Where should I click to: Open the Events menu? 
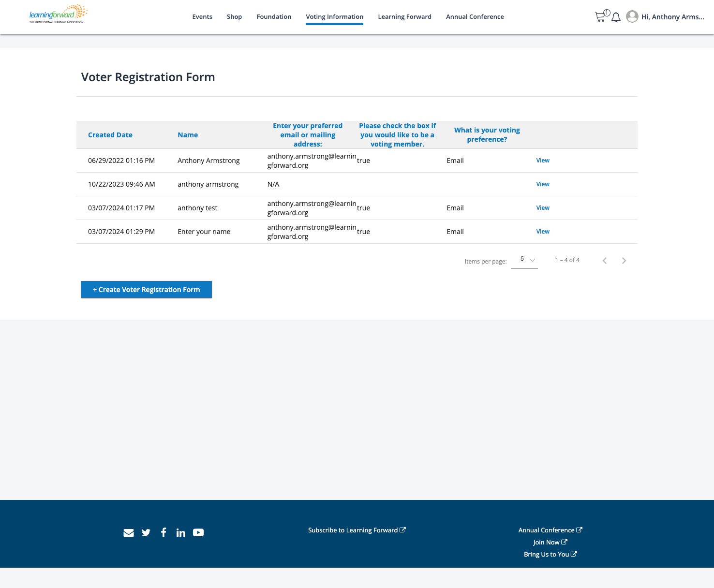pyautogui.click(x=202, y=17)
